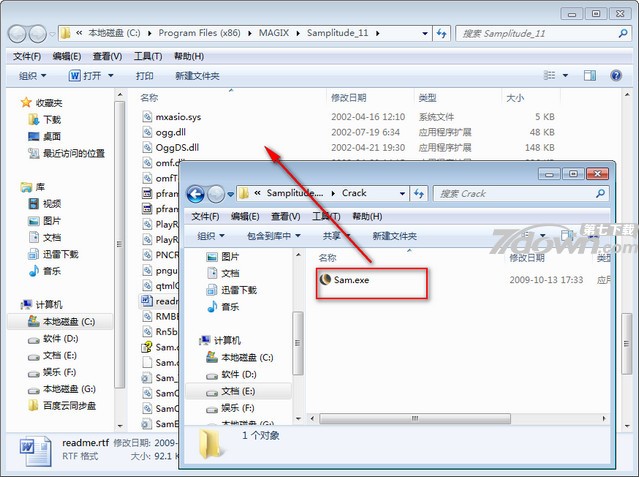
Task: Sort by 修改日期 column in back window
Action: coord(348,98)
